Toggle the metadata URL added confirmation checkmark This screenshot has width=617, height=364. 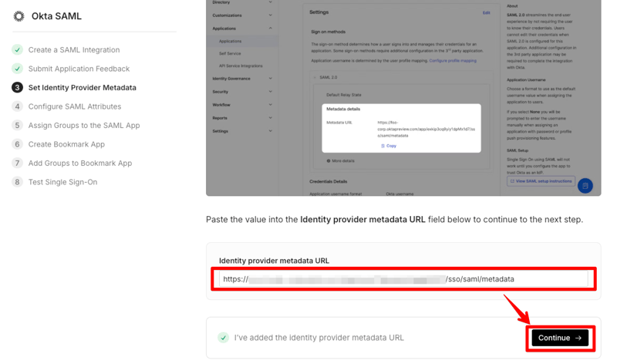pos(223,337)
